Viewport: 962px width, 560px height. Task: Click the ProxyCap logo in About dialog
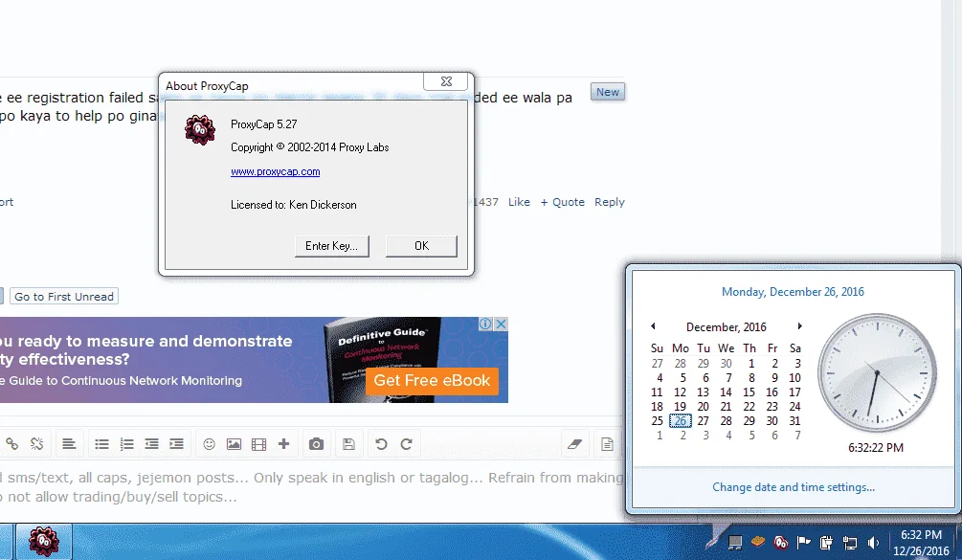(200, 129)
